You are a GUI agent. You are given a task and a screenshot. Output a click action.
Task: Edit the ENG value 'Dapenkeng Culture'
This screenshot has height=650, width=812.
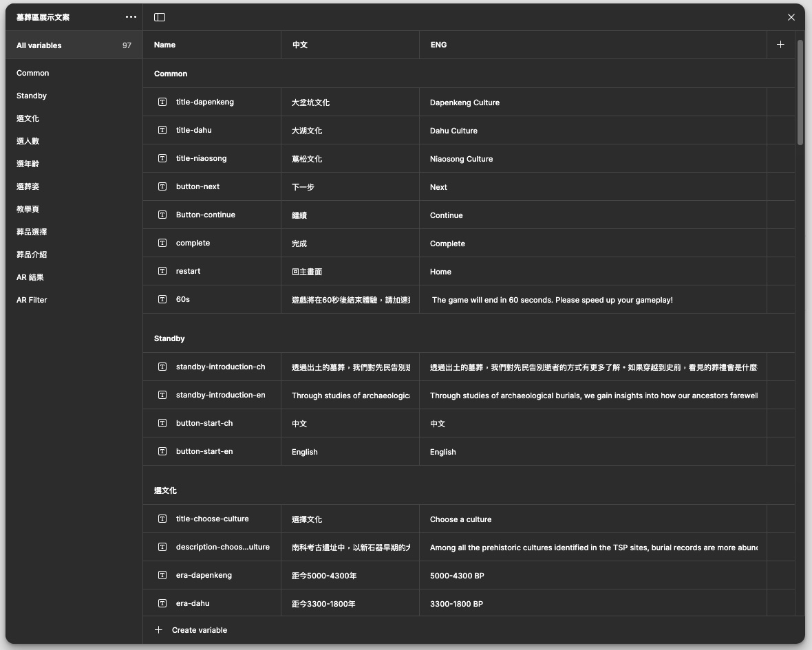(464, 102)
